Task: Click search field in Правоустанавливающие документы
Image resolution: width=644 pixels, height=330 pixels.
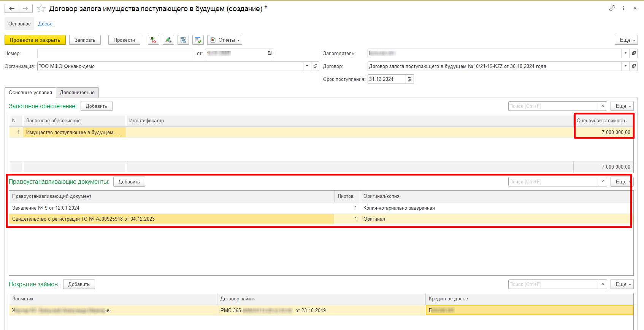Action: coord(554,182)
